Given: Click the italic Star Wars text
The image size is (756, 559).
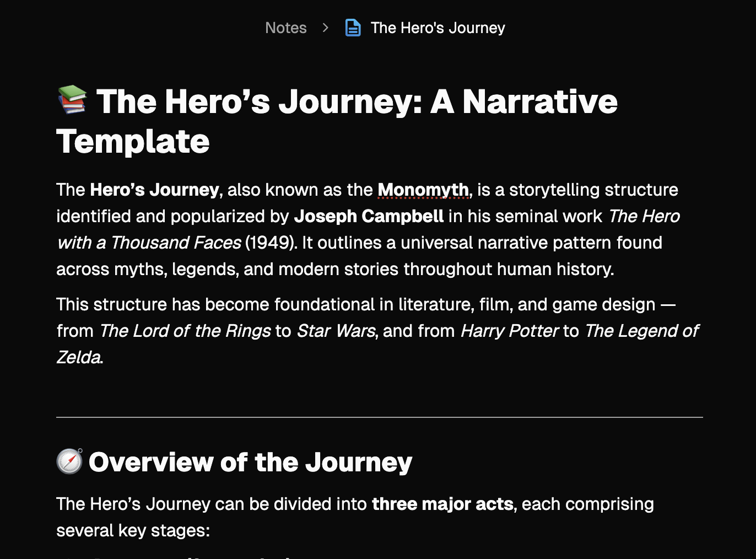Looking at the screenshot, I should 336,331.
